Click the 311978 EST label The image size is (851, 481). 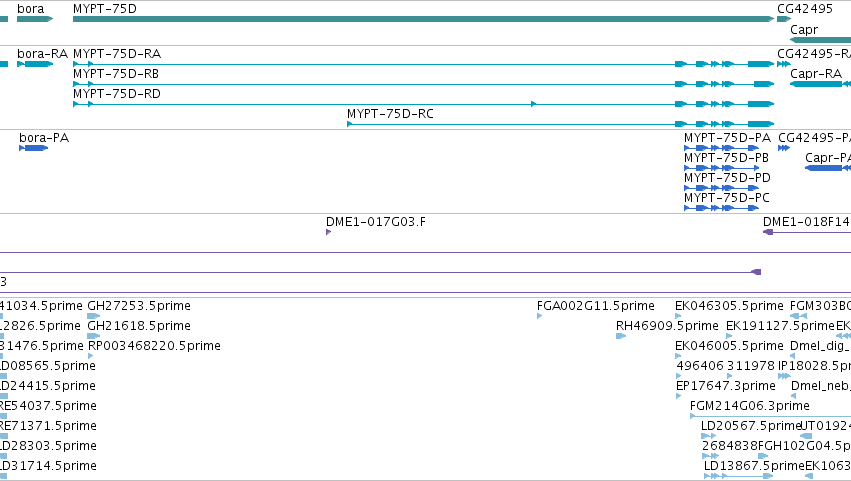pos(751,366)
